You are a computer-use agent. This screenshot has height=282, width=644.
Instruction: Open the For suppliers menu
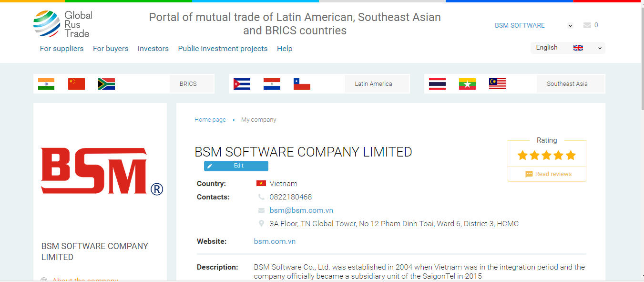pos(62,49)
